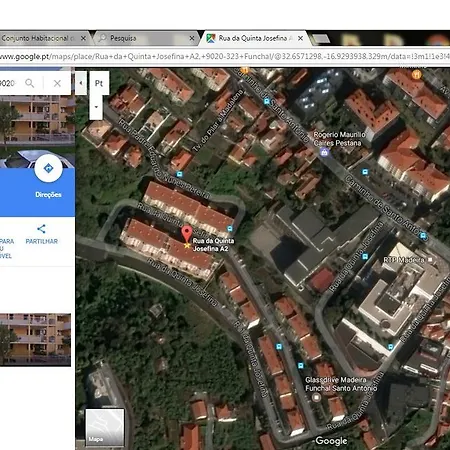This screenshot has height=450, width=450.
Task: Close the Rua da Quinta Josefina tab
Action: click(300, 38)
